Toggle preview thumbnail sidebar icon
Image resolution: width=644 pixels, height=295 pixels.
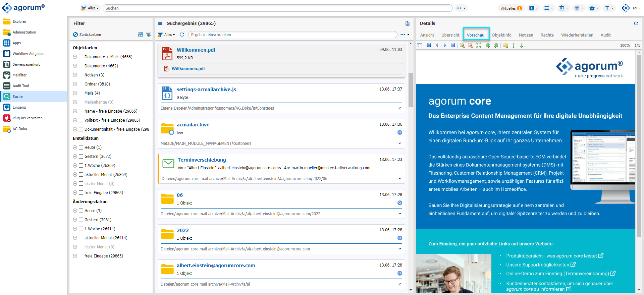pos(420,45)
